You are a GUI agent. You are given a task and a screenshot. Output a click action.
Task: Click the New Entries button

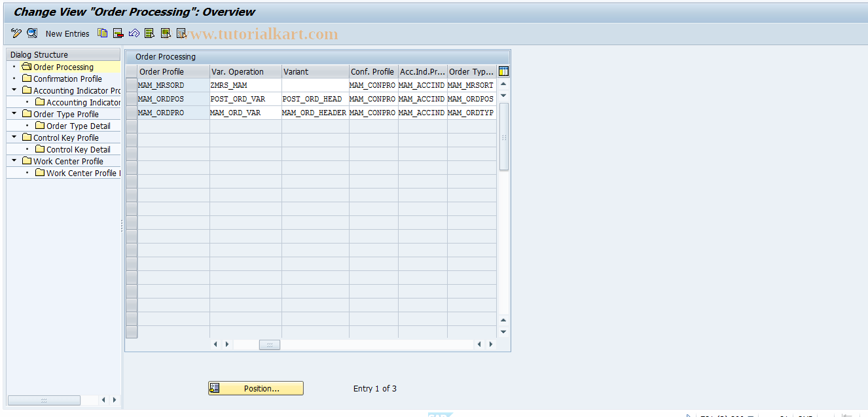click(67, 33)
